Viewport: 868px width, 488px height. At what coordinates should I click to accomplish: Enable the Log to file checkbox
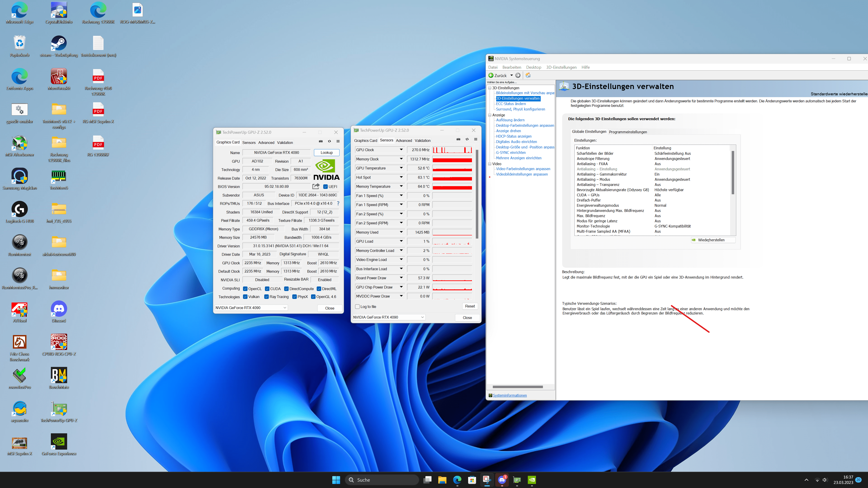click(x=358, y=307)
